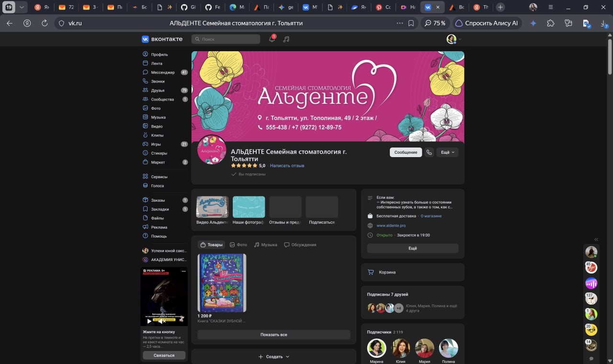613x364 pixels.
Task: Open the browser zoom 75% control
Action: pyautogui.click(x=435, y=23)
